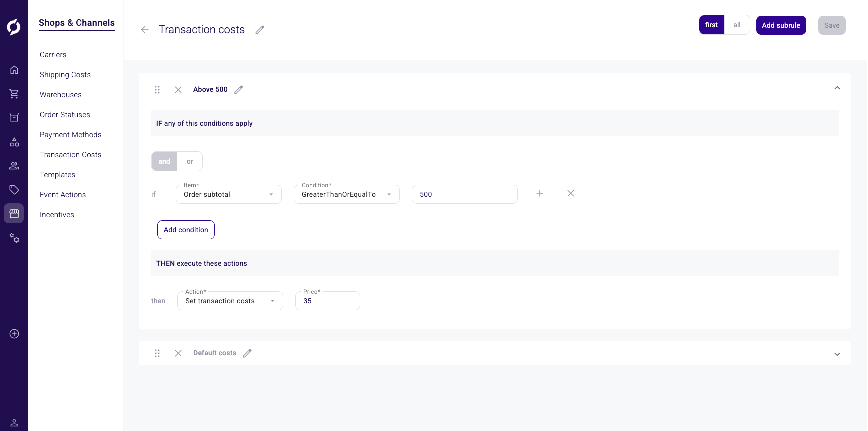Click into the Price field showing 35
Image resolution: width=868 pixels, height=431 pixels.
click(x=327, y=301)
